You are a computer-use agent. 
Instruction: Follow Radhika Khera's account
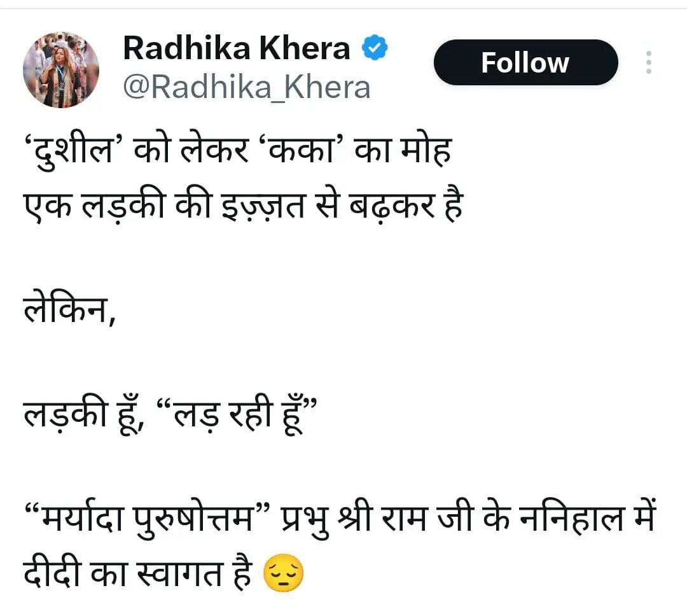click(525, 62)
